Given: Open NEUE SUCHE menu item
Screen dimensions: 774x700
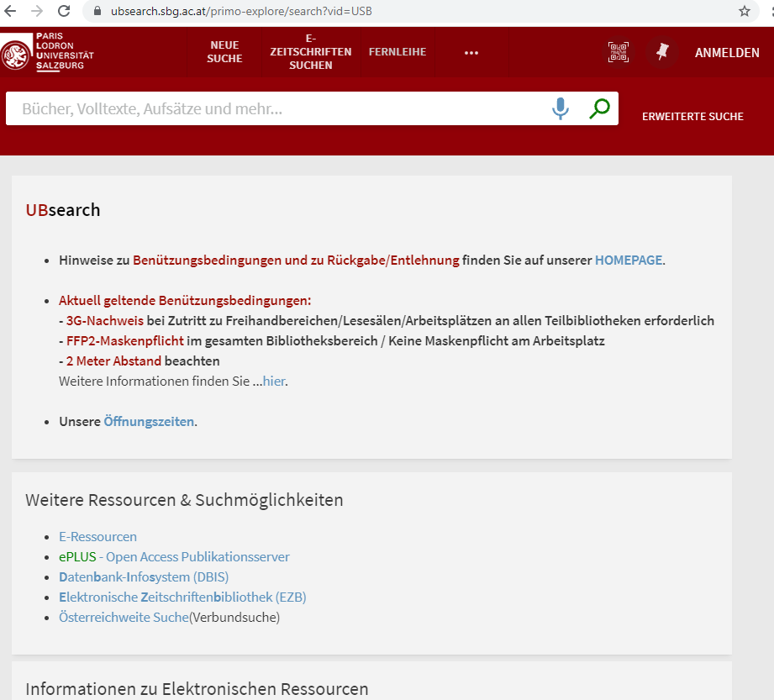Looking at the screenshot, I should [224, 52].
